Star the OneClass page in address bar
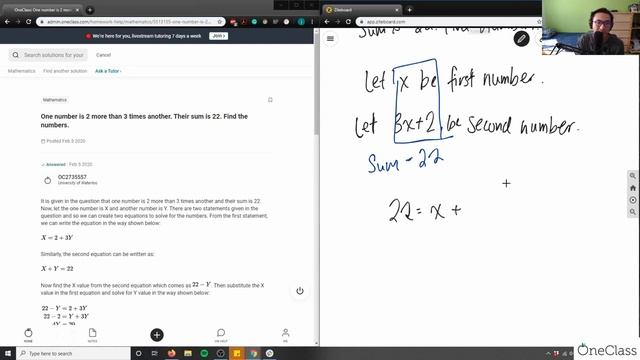 click(x=220, y=22)
